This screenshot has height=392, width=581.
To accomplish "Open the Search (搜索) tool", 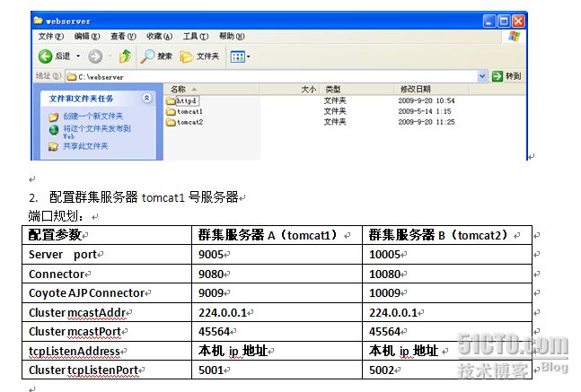I will 156,57.
